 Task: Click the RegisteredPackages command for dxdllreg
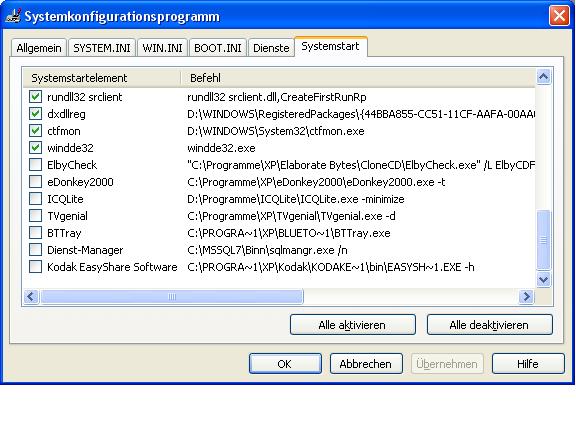(361, 114)
